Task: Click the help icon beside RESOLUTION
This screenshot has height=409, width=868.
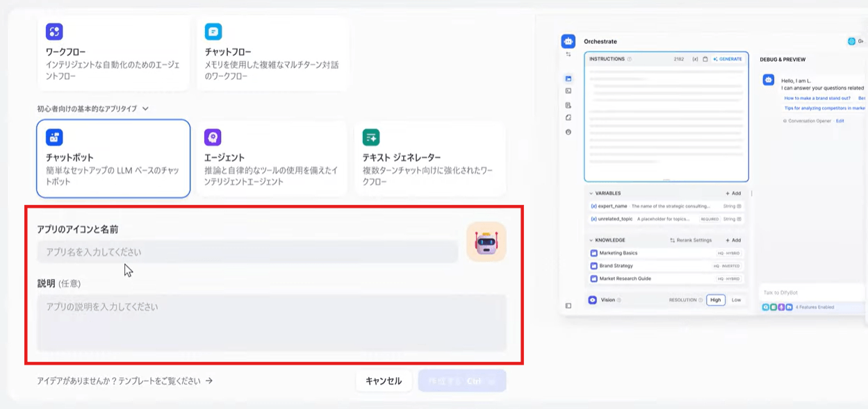Action: pyautogui.click(x=701, y=300)
